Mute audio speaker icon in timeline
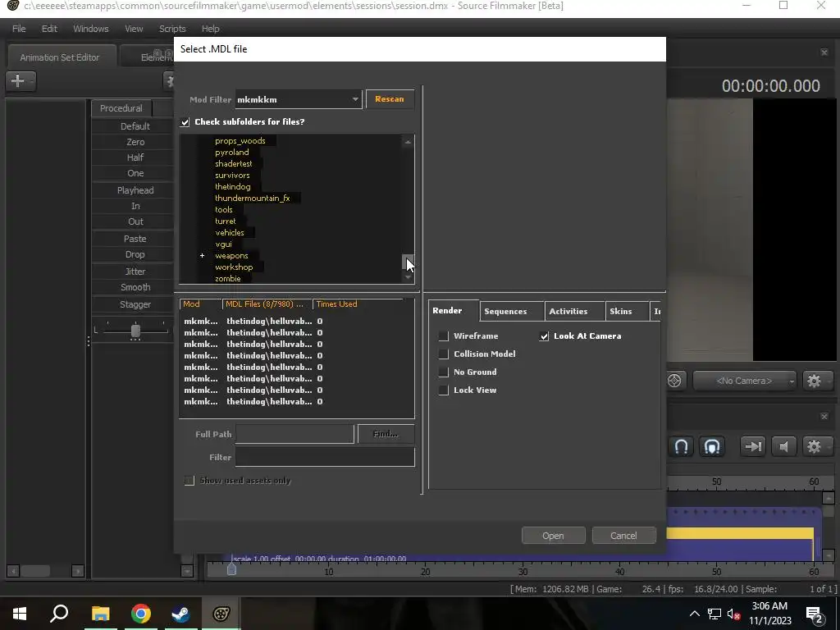 click(783, 446)
